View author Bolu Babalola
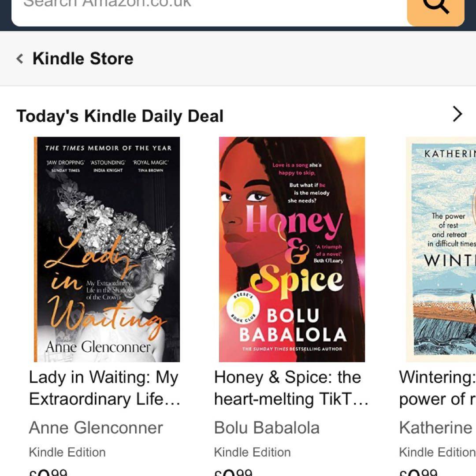Image resolution: width=476 pixels, height=476 pixels. [x=267, y=428]
